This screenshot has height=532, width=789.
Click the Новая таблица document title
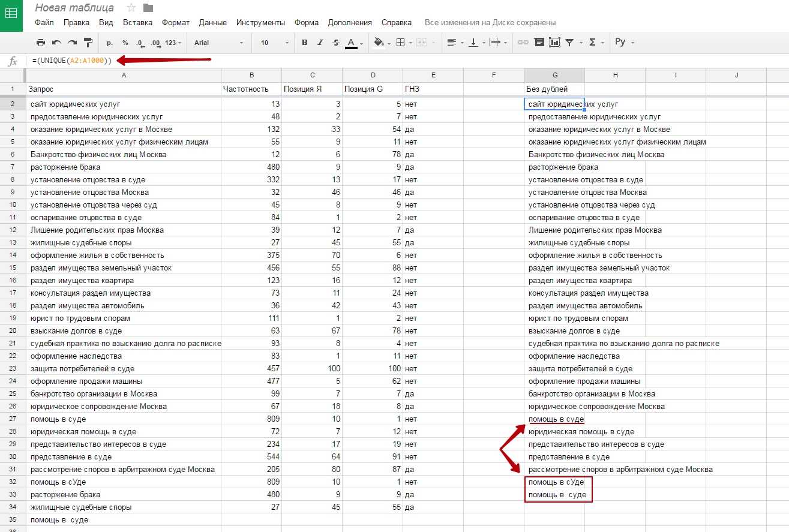74,8
